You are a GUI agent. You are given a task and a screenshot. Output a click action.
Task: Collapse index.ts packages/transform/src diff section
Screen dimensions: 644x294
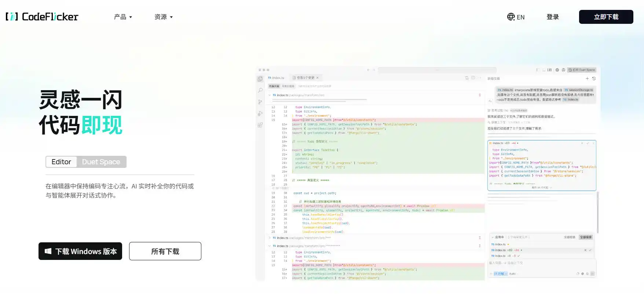pos(270,95)
